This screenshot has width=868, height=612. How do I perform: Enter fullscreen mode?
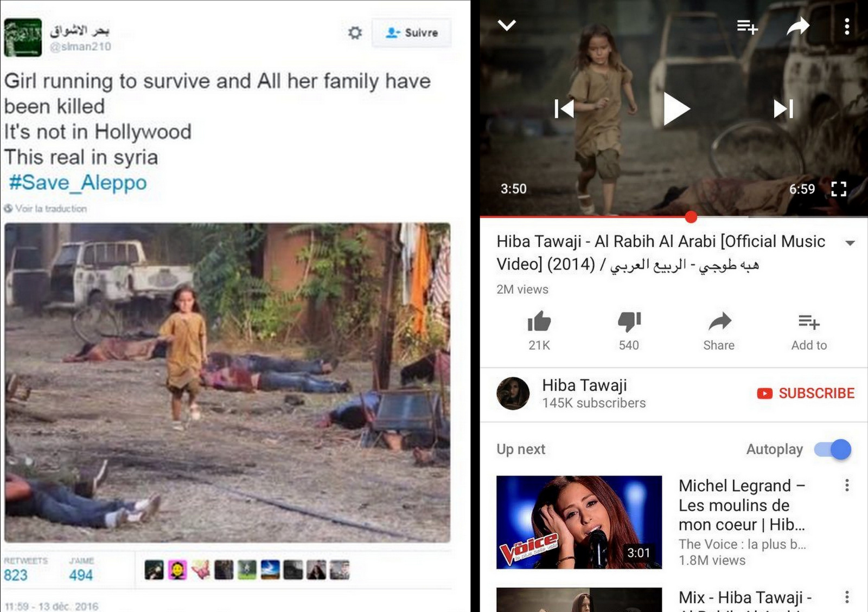(839, 189)
